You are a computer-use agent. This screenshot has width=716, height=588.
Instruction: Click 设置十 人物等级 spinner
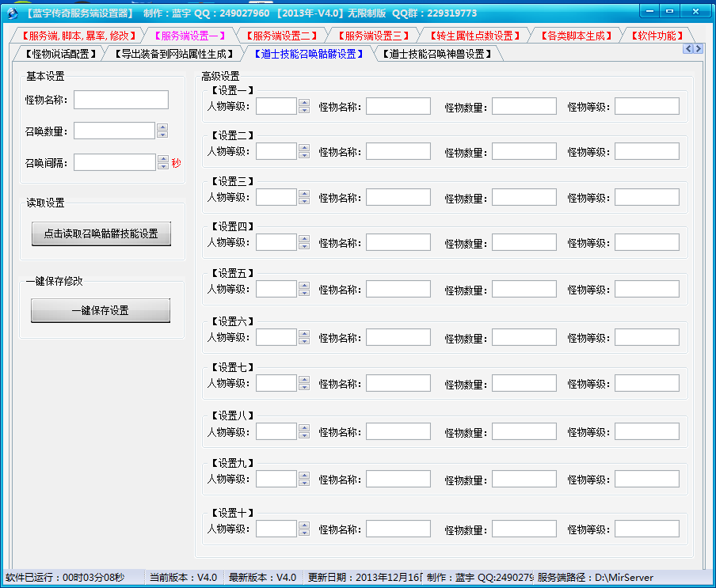[x=304, y=529]
